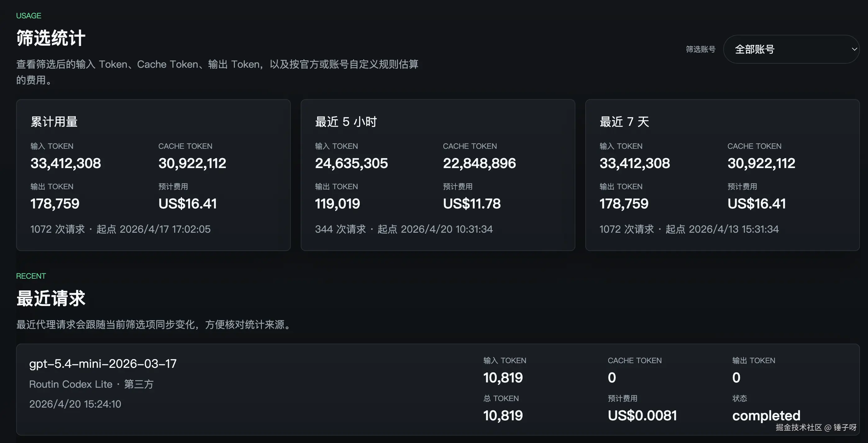Click the request timestamp 2026/4/20 15:24:10

click(x=75, y=404)
